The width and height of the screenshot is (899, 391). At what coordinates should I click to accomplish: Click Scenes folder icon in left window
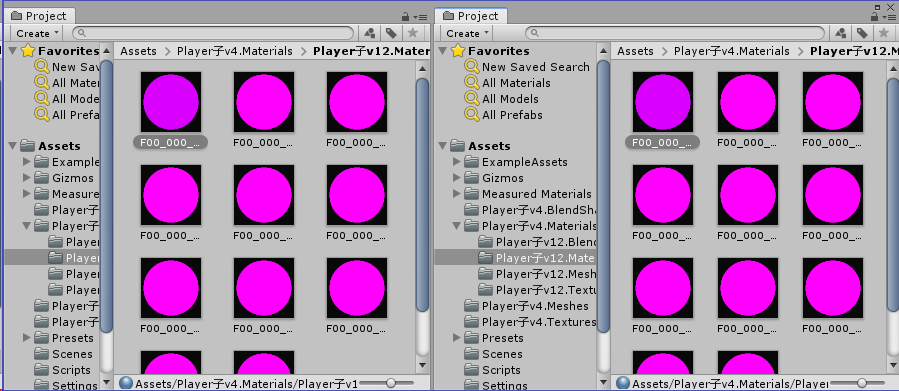41,354
